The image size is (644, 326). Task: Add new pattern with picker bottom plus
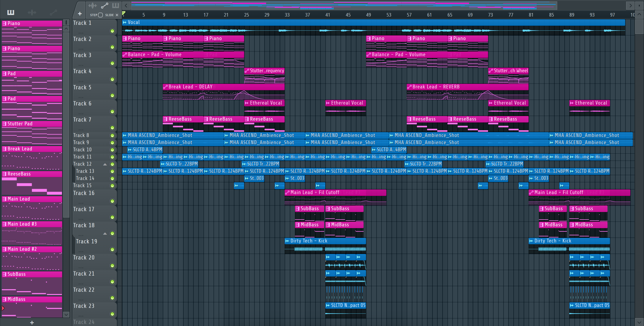pyautogui.click(x=32, y=322)
